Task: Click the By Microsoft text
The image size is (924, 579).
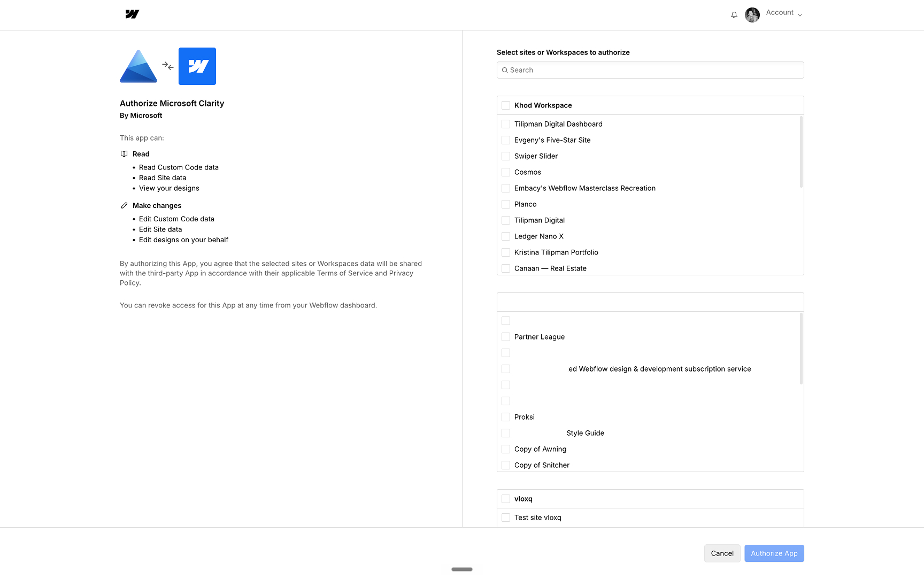Action: 141,115
